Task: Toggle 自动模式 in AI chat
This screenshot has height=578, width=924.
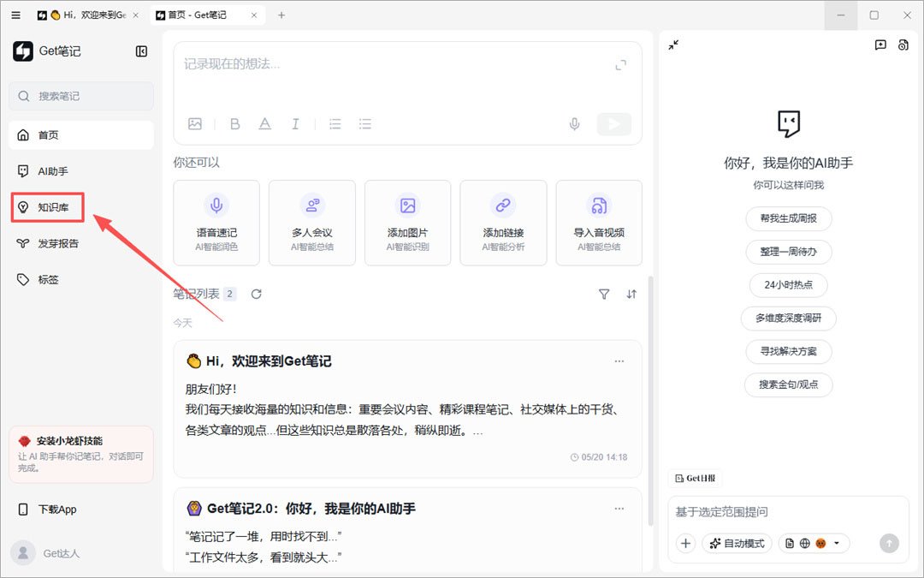Action: coord(737,543)
